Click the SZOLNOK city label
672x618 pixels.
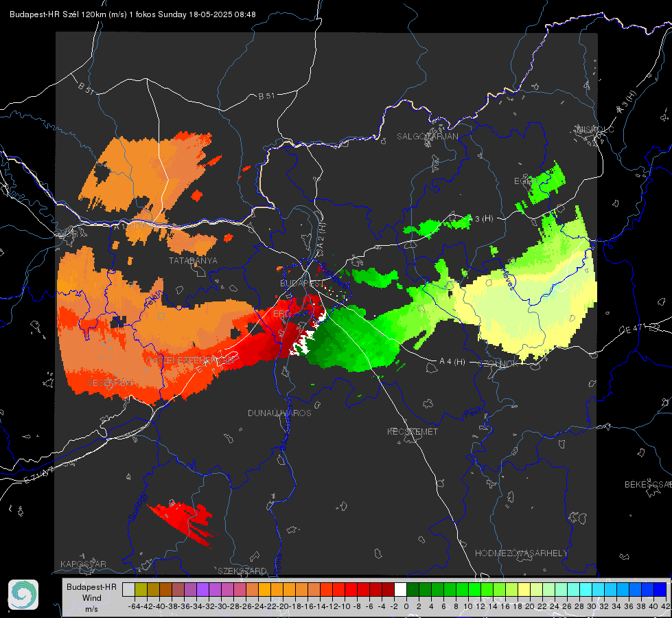(x=500, y=363)
